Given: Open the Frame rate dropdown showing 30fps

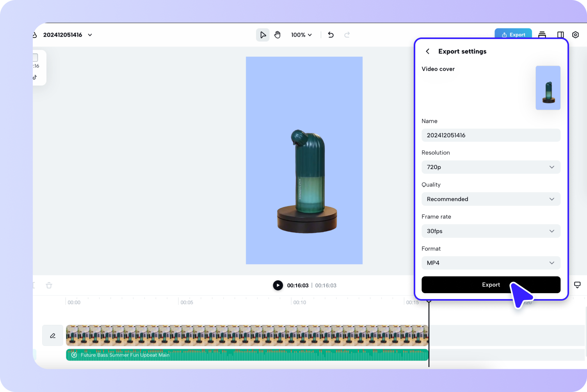Looking at the screenshot, I should (x=491, y=231).
